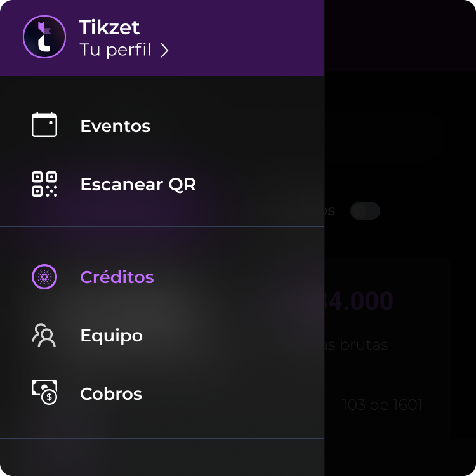Expand the chevron beside Tu perfil

click(x=164, y=51)
